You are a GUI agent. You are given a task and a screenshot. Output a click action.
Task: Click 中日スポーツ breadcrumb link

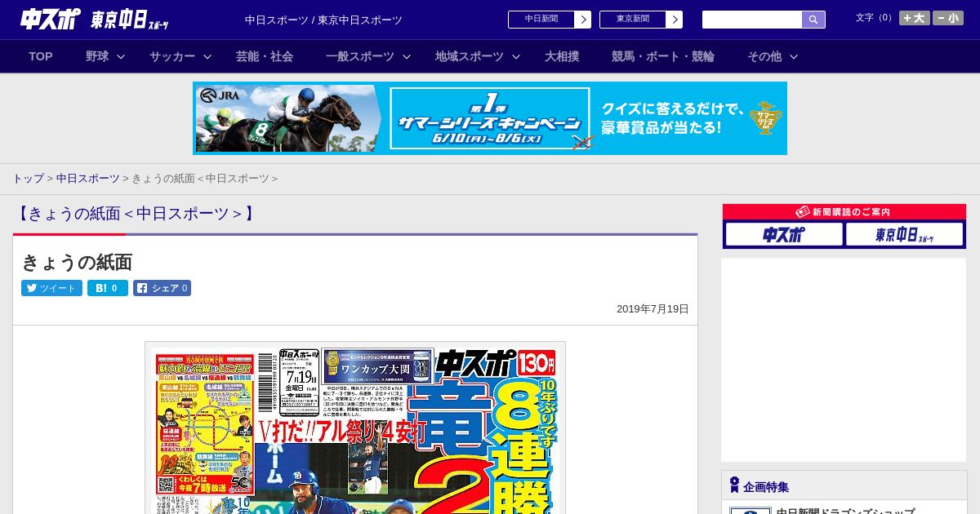point(87,178)
